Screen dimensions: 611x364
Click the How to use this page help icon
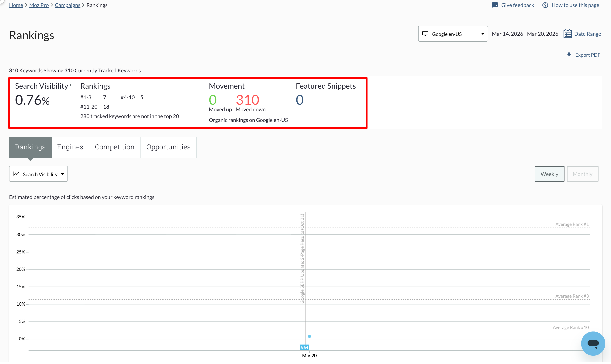click(545, 5)
